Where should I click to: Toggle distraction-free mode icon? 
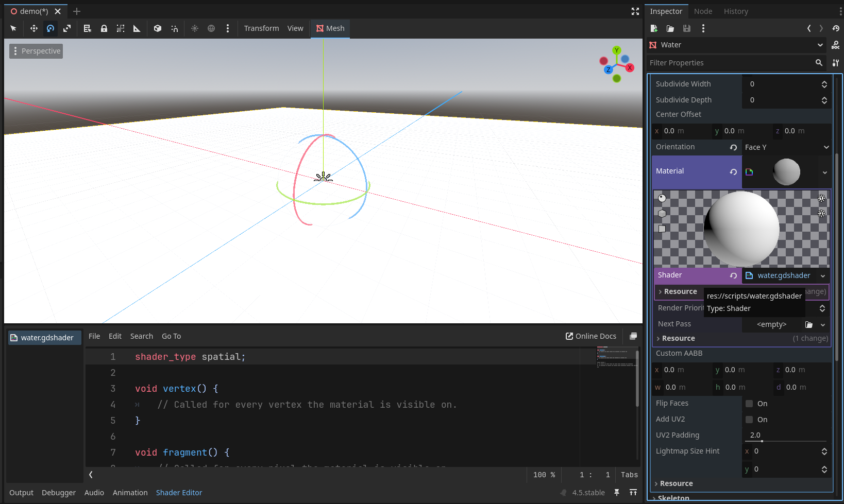coord(635,11)
